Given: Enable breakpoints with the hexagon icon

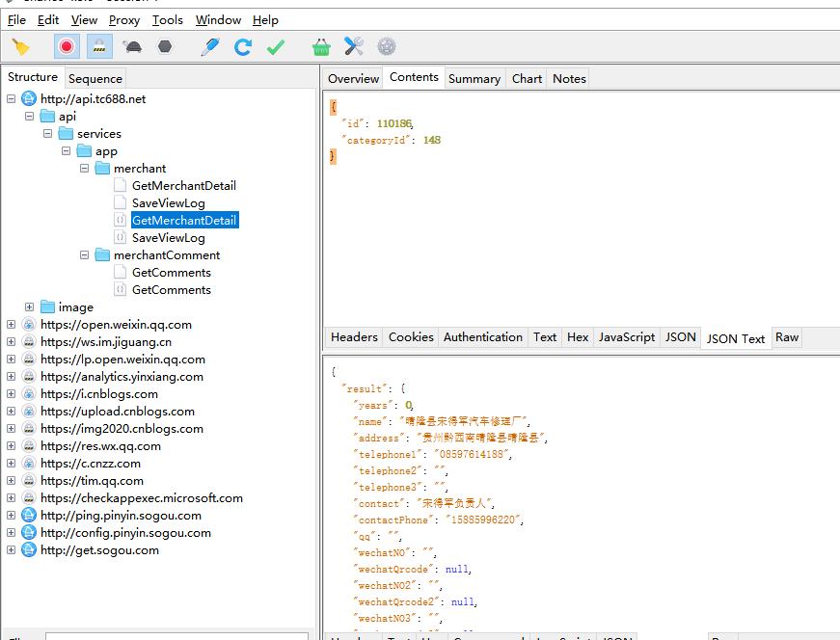Looking at the screenshot, I should 165,46.
